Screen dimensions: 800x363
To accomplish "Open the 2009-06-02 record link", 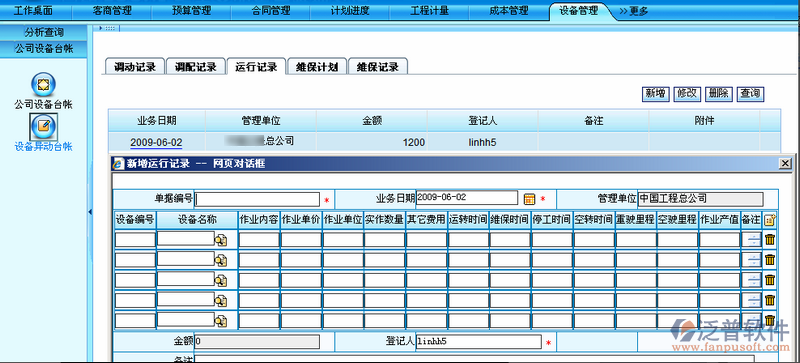I will [156, 142].
